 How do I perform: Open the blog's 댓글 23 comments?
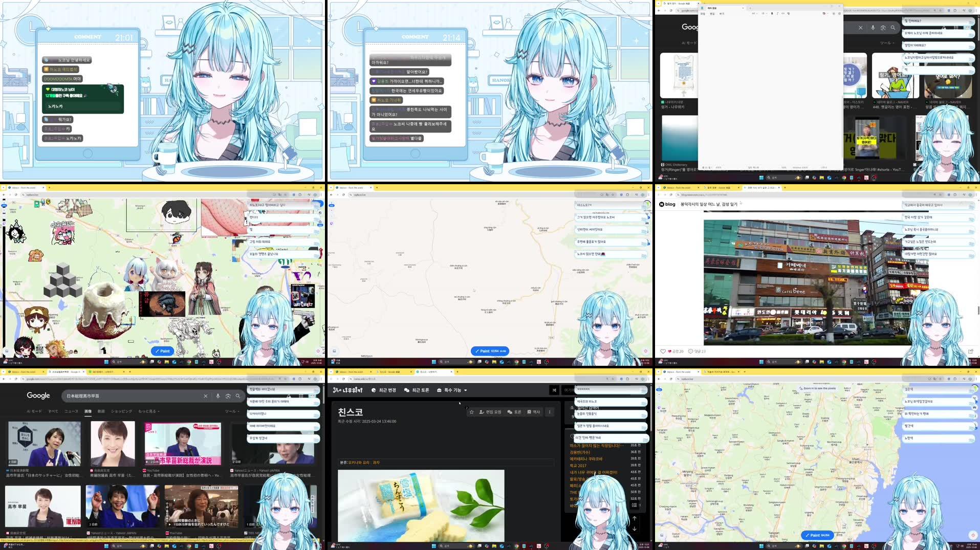[x=696, y=351]
